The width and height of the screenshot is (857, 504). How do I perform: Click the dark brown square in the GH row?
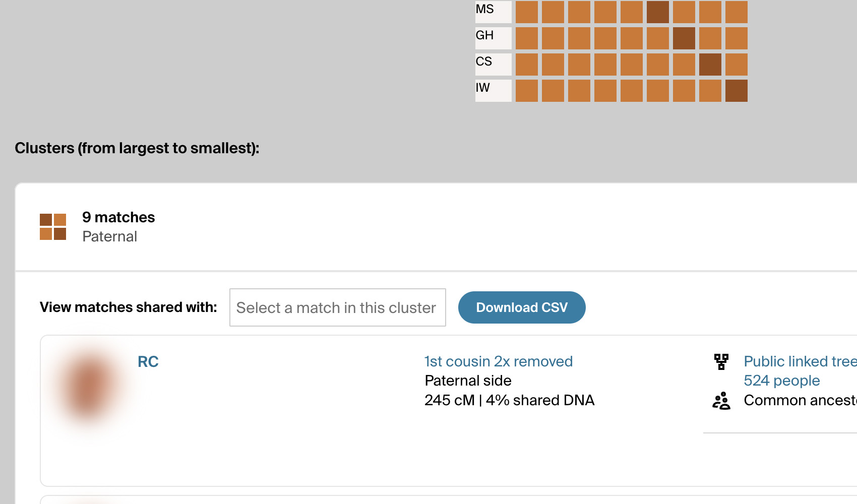(x=684, y=38)
